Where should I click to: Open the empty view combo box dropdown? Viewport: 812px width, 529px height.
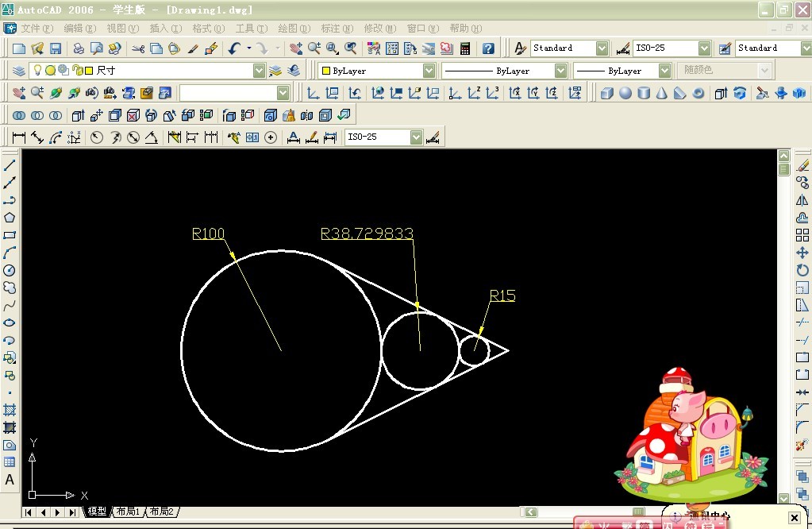pos(283,93)
